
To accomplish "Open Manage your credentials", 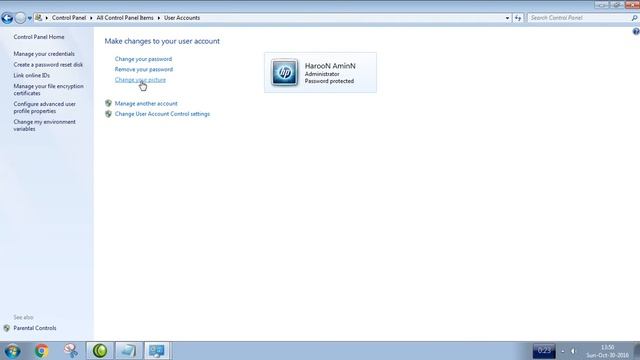I will pyautogui.click(x=44, y=54).
